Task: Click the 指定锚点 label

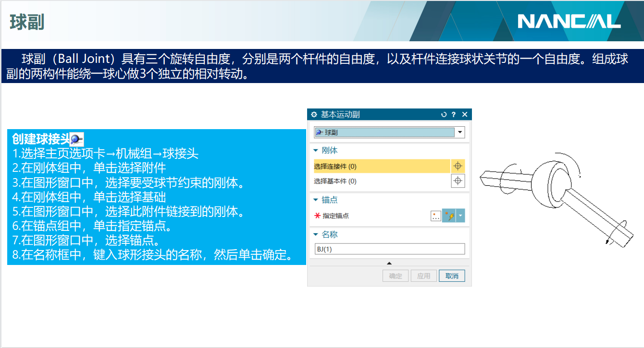Action: pyautogui.click(x=336, y=216)
